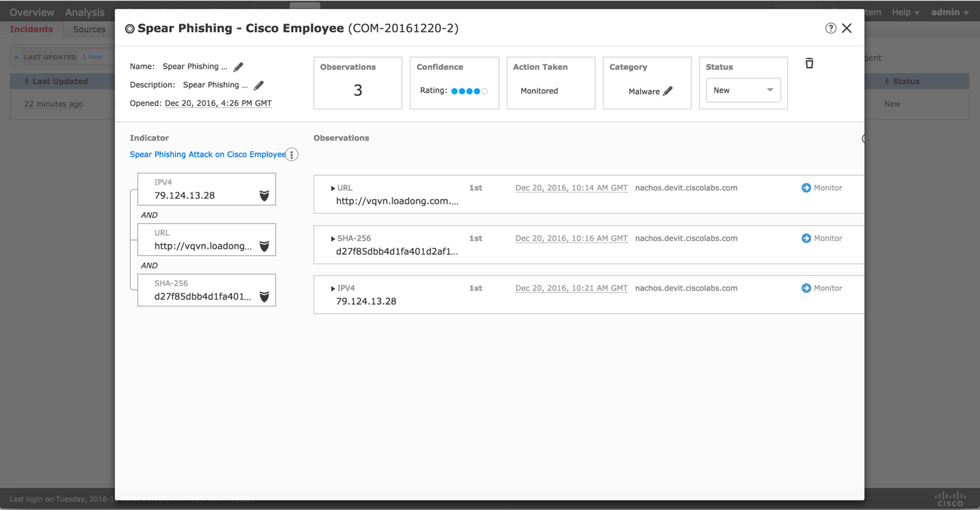Open the indicator three-dot options menu

[292, 155]
